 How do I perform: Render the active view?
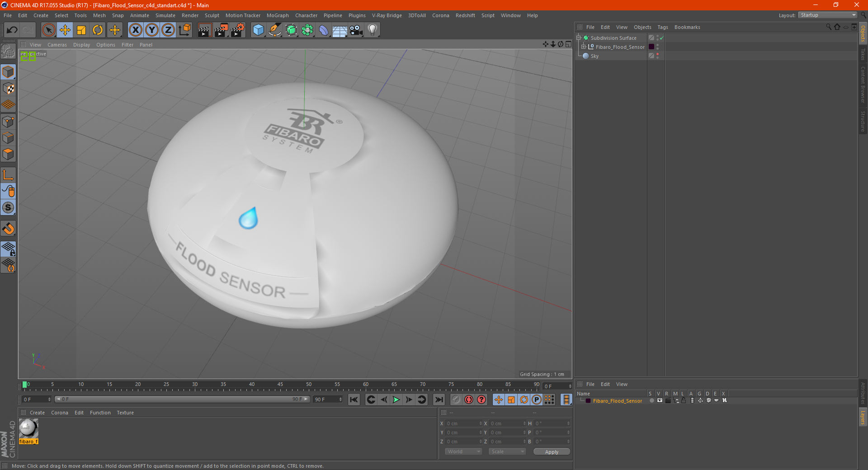[204, 30]
